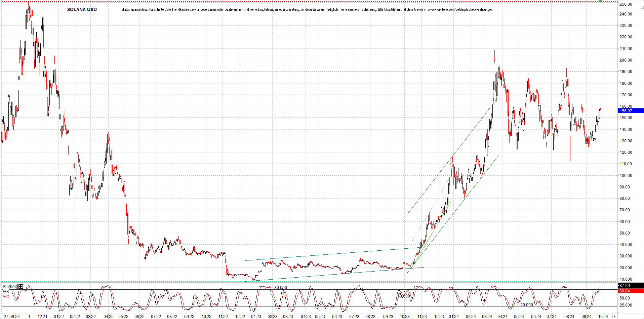The height and width of the screenshot is (319, 644).
Task: Click the 27.09.24 date label
Action: coord(12,317)
